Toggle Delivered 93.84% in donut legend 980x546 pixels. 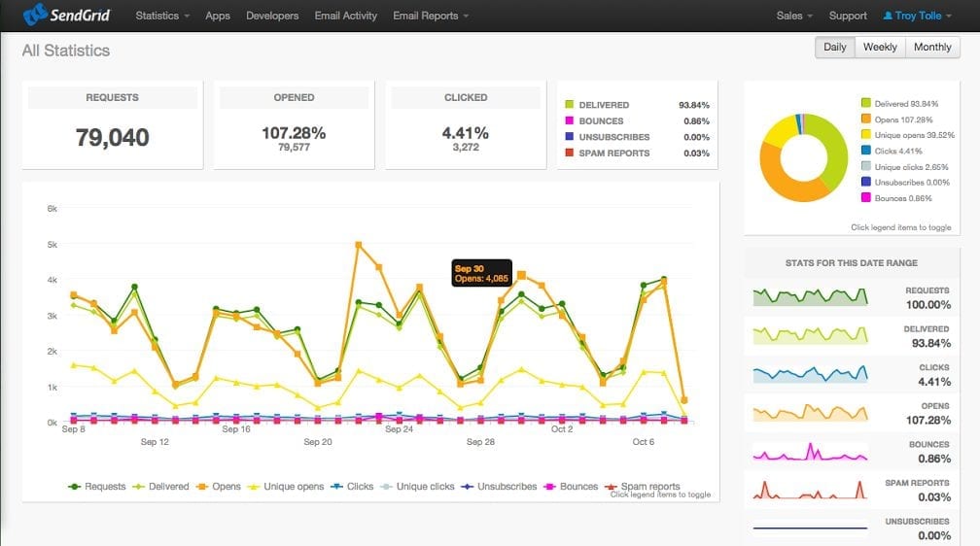[899, 104]
